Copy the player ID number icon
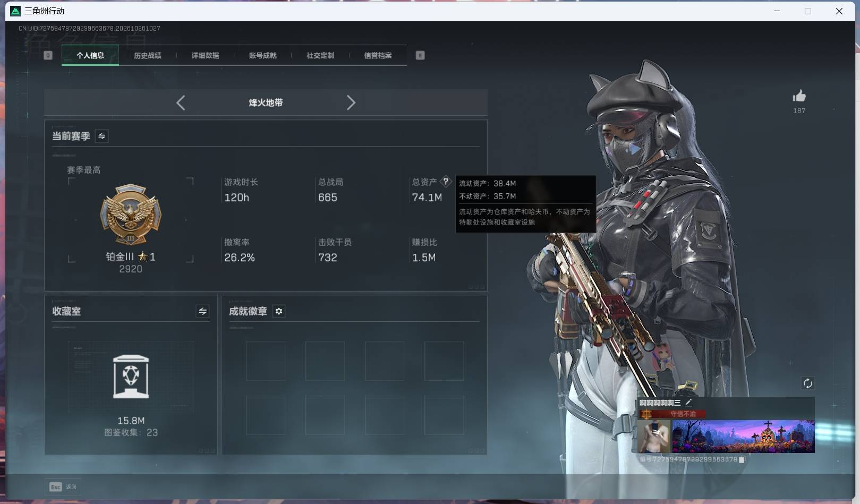The image size is (860, 504). point(742,459)
